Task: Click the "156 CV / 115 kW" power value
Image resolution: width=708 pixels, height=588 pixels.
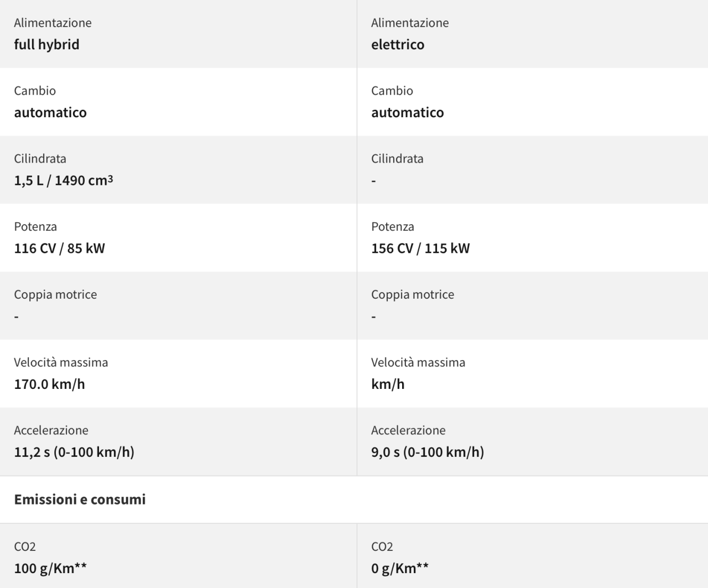Action: [x=420, y=248]
